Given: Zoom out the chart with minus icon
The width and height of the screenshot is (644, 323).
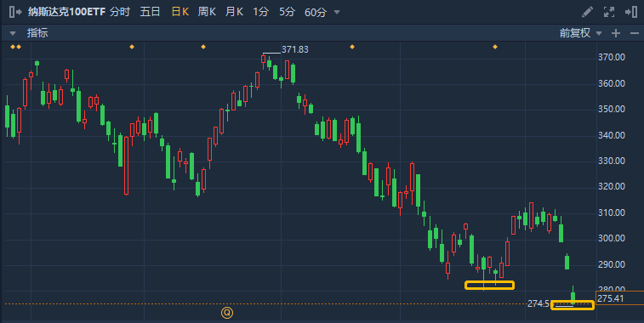Looking at the screenshot, I should (x=635, y=33).
